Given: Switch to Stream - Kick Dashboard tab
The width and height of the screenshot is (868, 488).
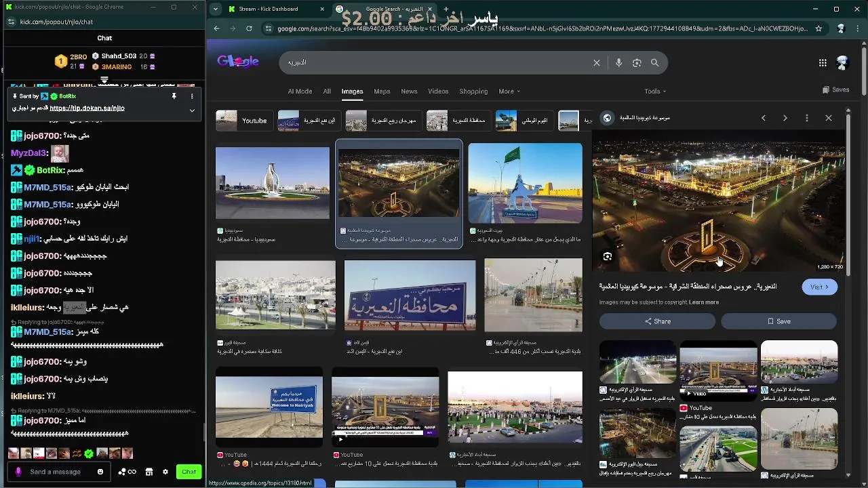Looking at the screenshot, I should tap(275, 9).
